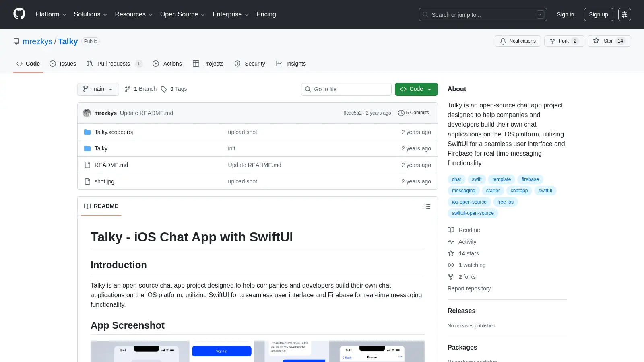Image resolution: width=644 pixels, height=362 pixels.
Task: Click the swiftui topic tag
Action: pos(545,191)
